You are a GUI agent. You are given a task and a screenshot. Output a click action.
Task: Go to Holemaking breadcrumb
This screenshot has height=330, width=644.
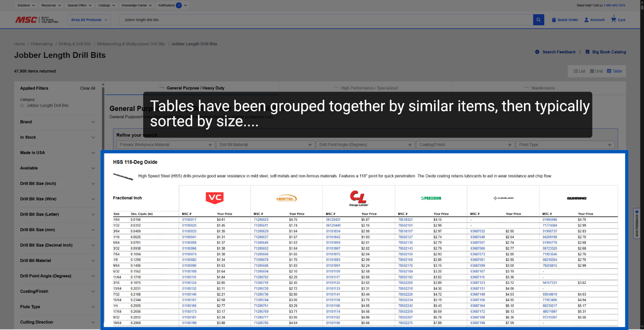click(x=42, y=44)
